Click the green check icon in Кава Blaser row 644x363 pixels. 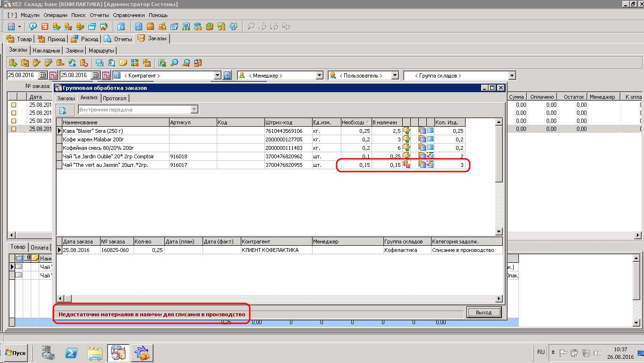[x=407, y=131]
